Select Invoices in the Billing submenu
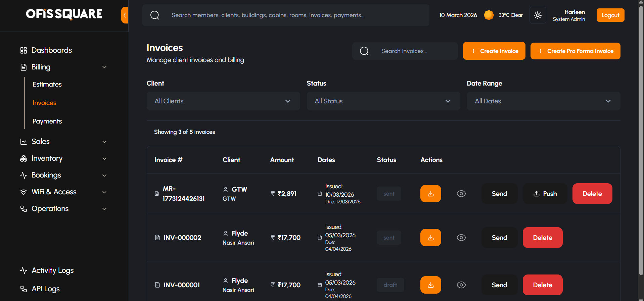Image resolution: width=644 pixels, height=301 pixels. [x=44, y=103]
